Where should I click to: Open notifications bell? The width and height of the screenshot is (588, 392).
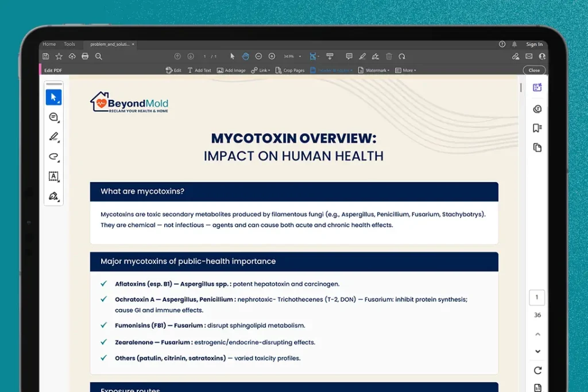(514, 44)
